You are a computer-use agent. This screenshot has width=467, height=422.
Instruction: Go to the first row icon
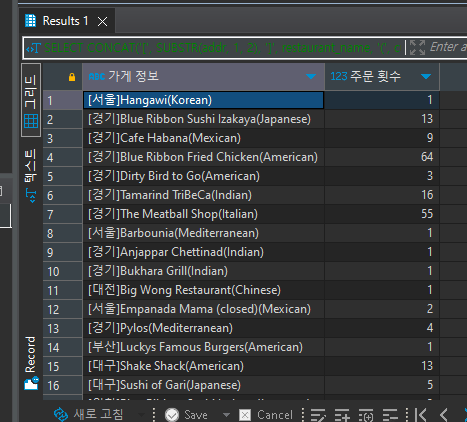(x=421, y=415)
